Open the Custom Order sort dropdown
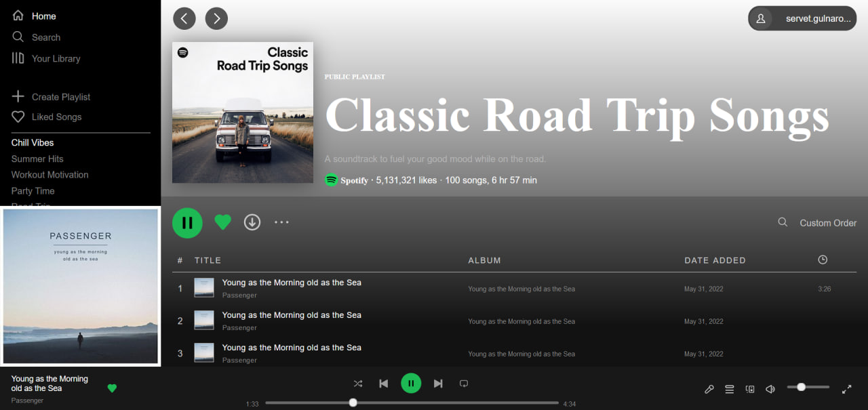The image size is (868, 410). 828,223
